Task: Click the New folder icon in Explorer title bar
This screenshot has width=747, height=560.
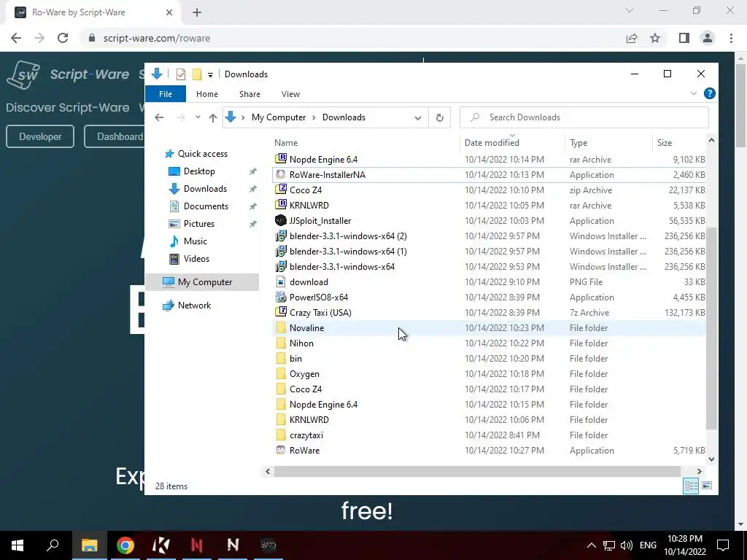Action: click(197, 74)
